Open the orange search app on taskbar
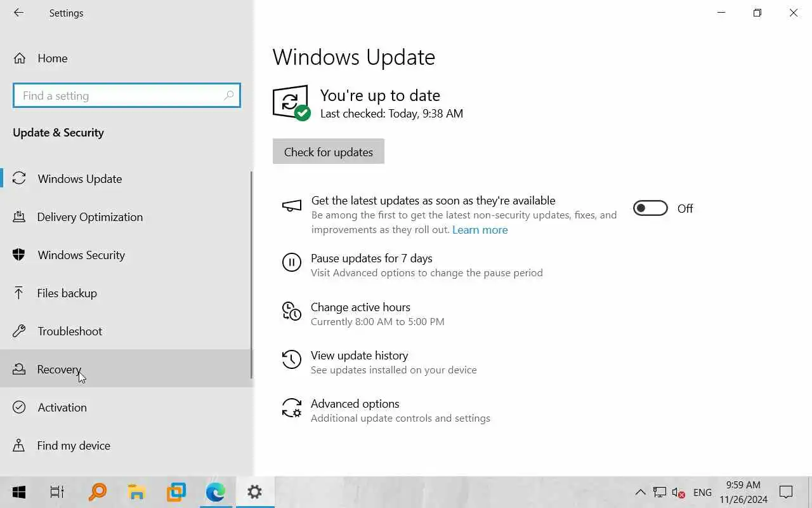 pyautogui.click(x=98, y=492)
